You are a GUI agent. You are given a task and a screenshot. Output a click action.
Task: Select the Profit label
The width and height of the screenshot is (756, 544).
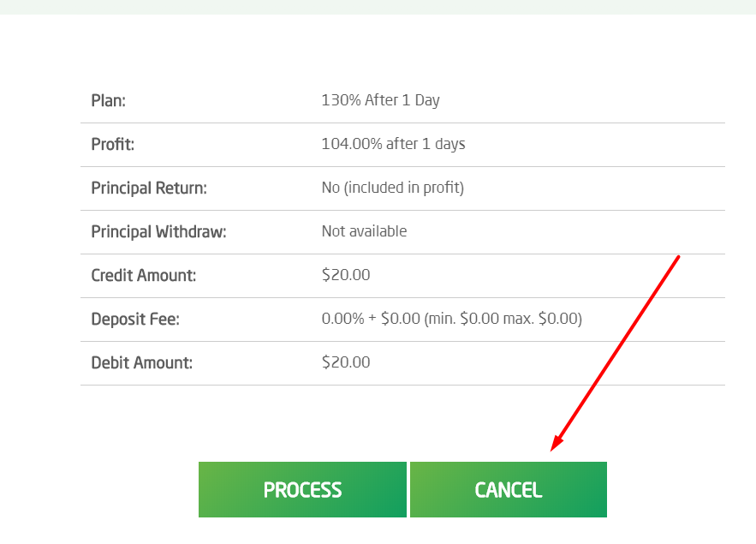point(112,145)
